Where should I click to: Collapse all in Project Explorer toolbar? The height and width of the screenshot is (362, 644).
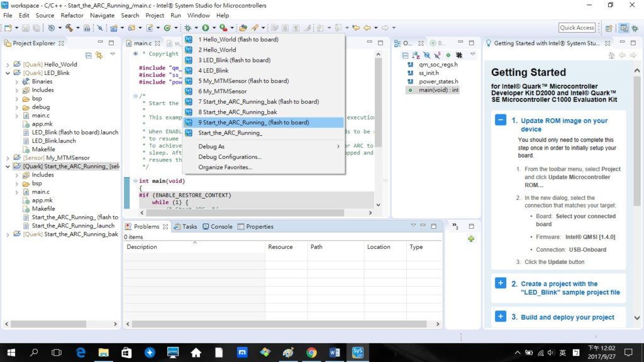coord(88,55)
